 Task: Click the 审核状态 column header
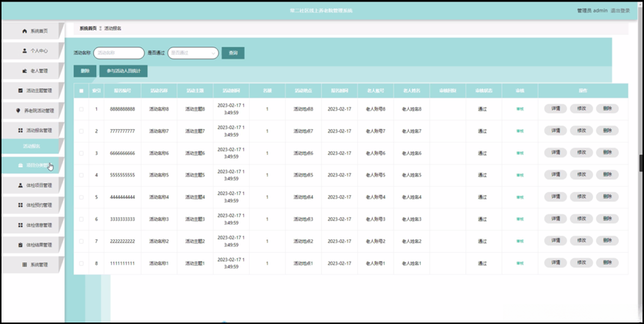pyautogui.click(x=483, y=90)
